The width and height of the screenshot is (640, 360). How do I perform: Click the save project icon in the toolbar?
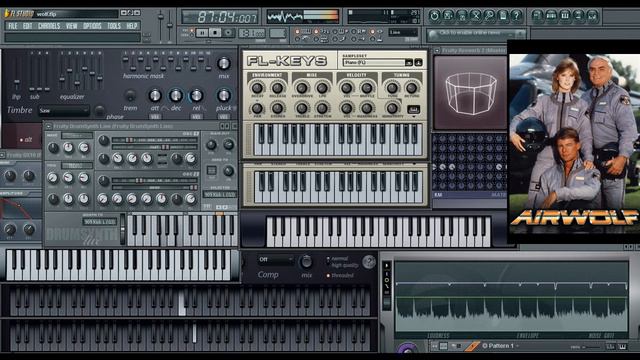click(448, 16)
